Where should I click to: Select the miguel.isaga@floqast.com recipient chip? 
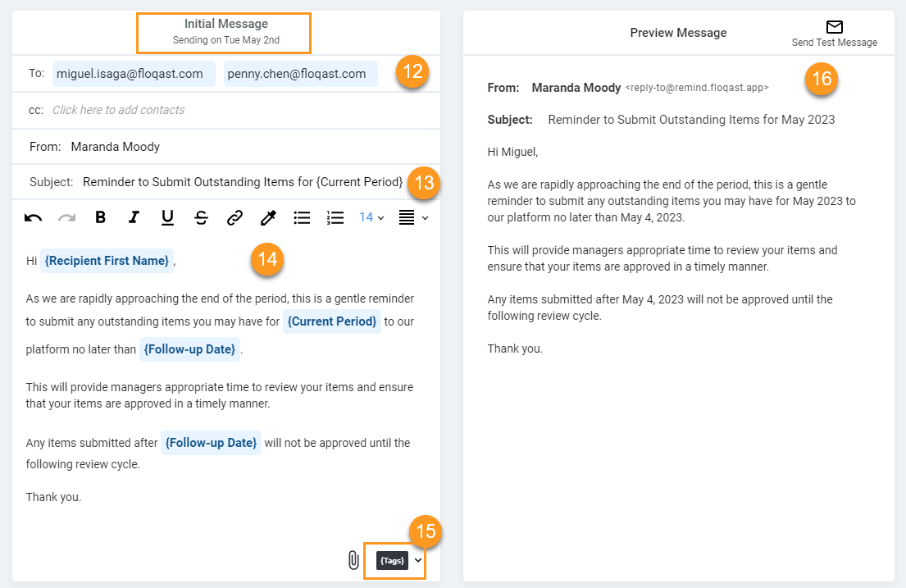point(134,74)
